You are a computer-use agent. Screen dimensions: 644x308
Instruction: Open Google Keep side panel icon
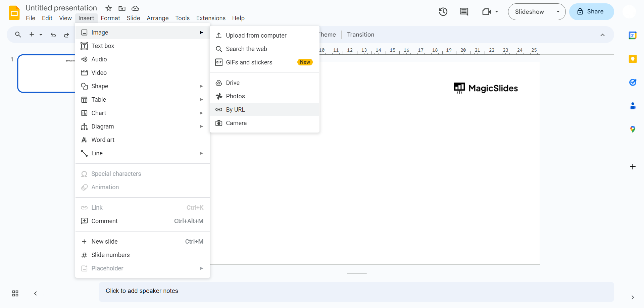coord(633,59)
